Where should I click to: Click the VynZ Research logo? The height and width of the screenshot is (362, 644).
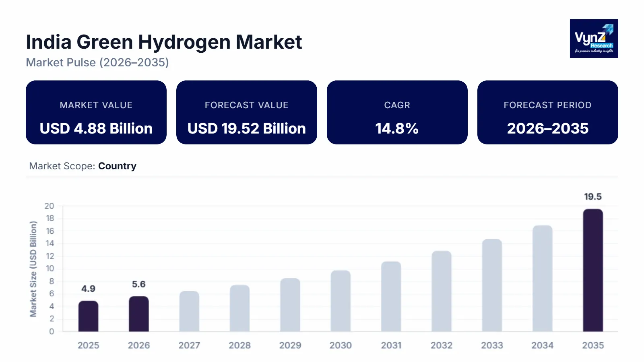pyautogui.click(x=593, y=39)
